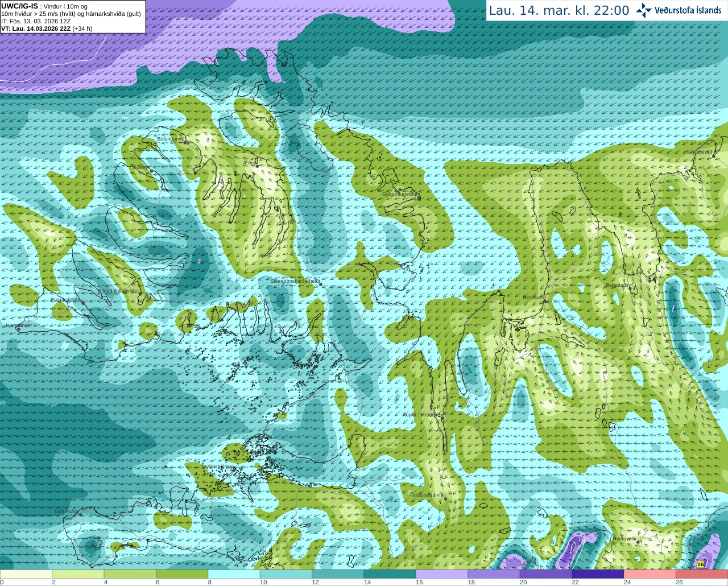728x586 pixels.
Task: Click the Bolungarvík place label
Action: [x=171, y=139]
